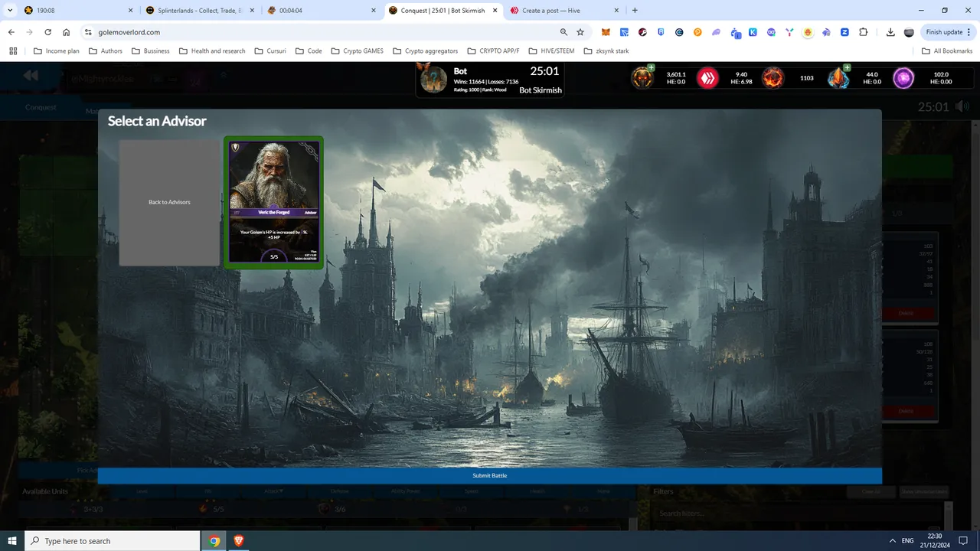Open Chrome from the taskbar
The width and height of the screenshot is (980, 551).
[215, 541]
